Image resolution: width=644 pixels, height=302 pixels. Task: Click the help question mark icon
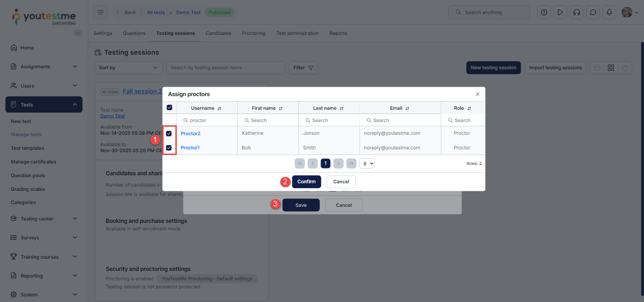(544, 12)
